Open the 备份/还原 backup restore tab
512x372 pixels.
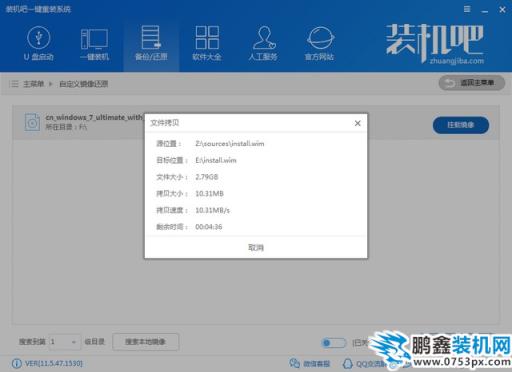click(x=151, y=44)
